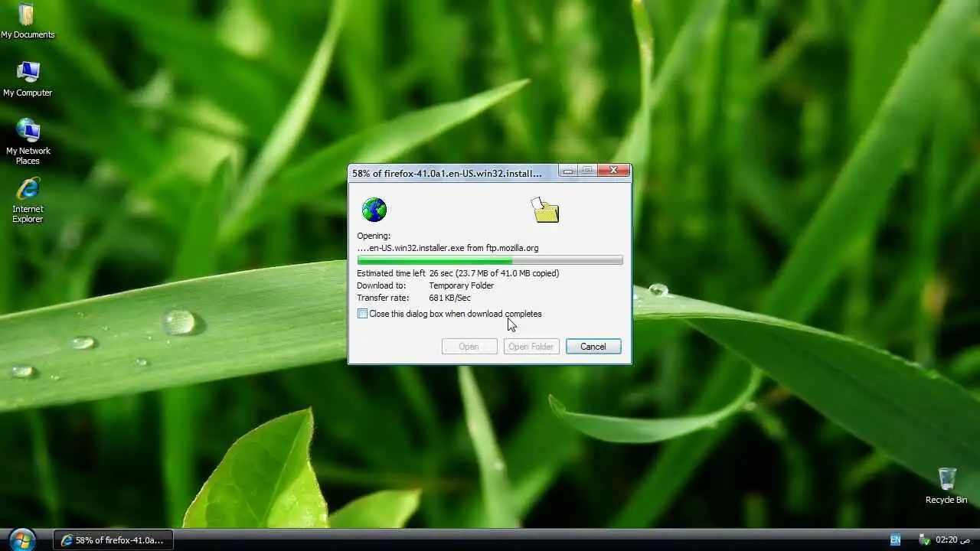Close the download dialog window
The width and height of the screenshot is (980, 551).
point(613,171)
